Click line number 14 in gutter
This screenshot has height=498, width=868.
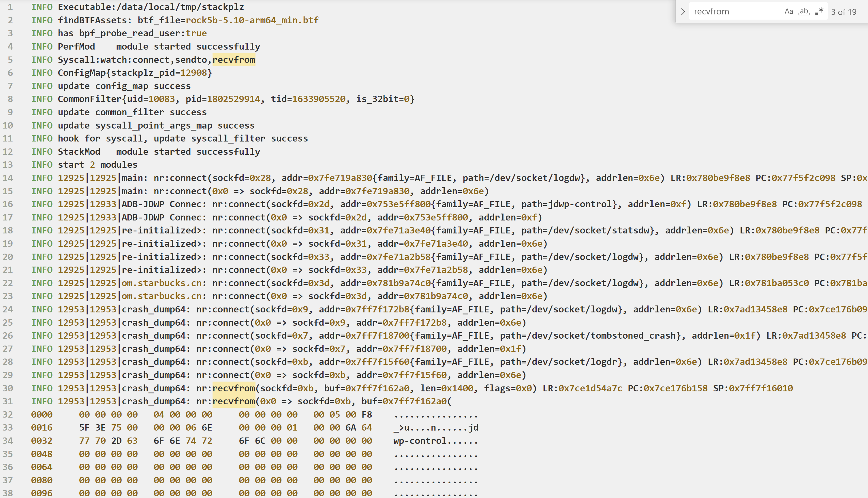tap(8, 178)
